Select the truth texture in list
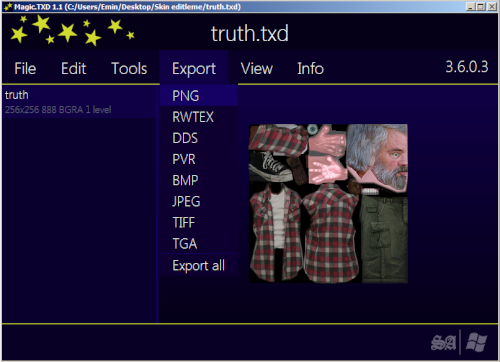 (79, 102)
